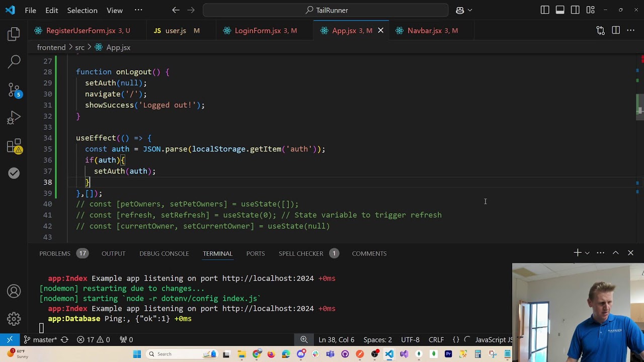Open the Manage gear menu
This screenshot has height=362, width=644.
point(14,319)
